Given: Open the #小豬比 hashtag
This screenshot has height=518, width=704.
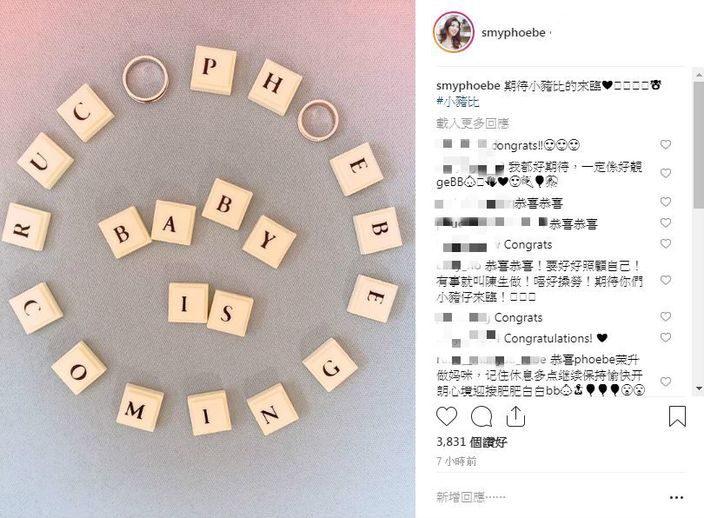Looking at the screenshot, I should pyautogui.click(x=458, y=101).
